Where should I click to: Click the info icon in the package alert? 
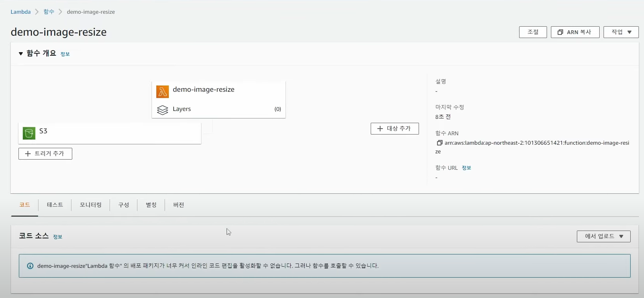click(30, 266)
